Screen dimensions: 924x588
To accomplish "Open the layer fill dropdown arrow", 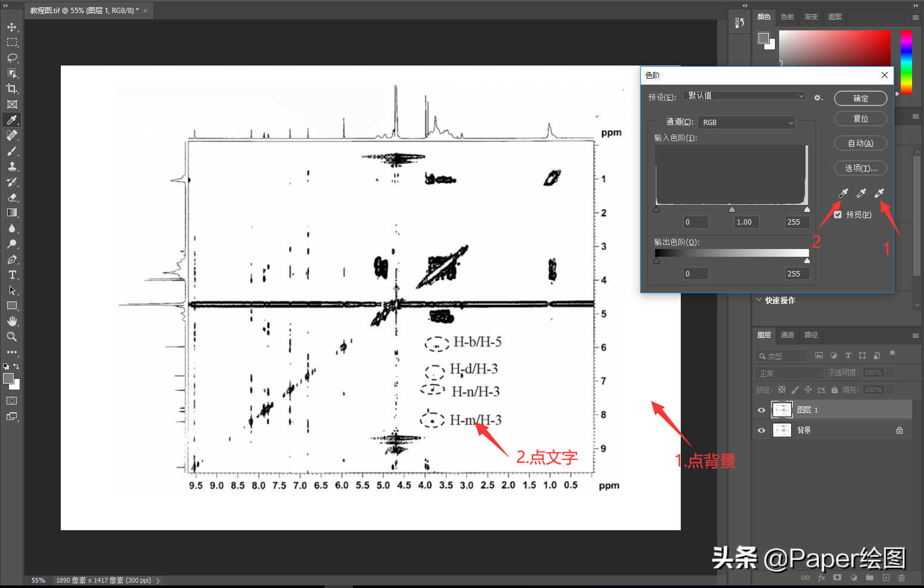I will click(890, 390).
